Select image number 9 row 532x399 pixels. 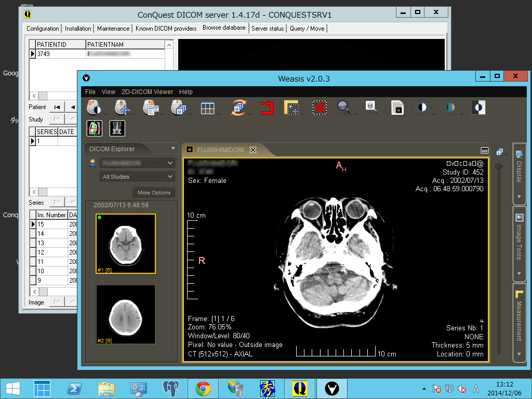[54, 281]
